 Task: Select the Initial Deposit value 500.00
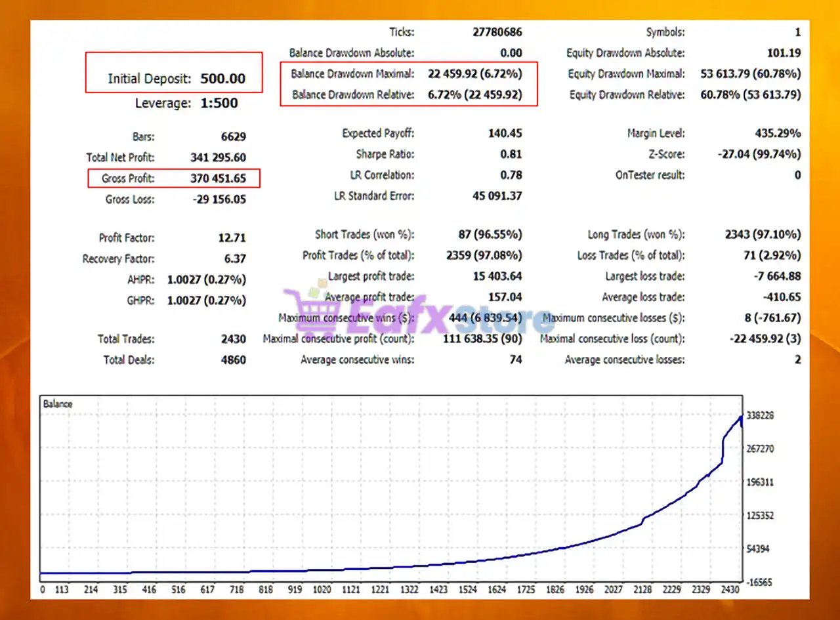(x=222, y=79)
